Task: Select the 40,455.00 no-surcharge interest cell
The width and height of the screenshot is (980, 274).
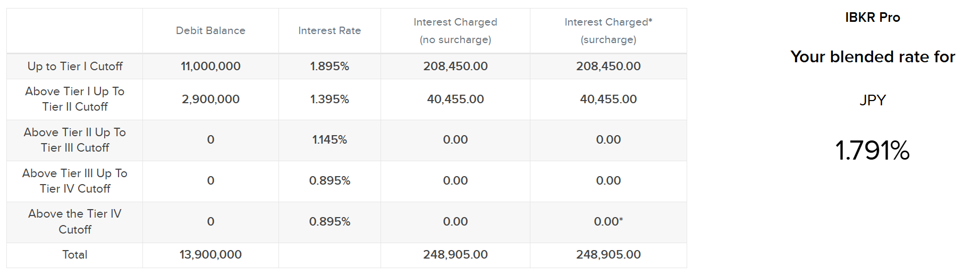Action: pyautogui.click(x=455, y=99)
